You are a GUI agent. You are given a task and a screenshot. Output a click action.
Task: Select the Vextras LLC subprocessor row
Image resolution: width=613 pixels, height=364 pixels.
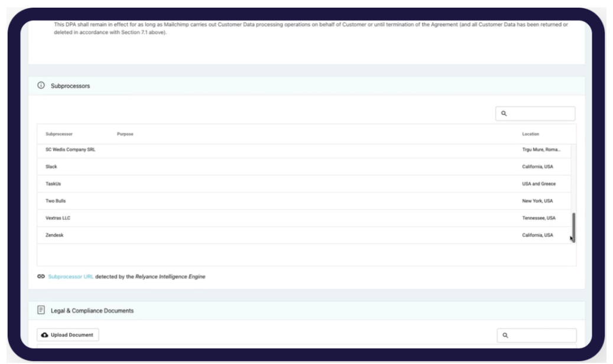pyautogui.click(x=304, y=218)
